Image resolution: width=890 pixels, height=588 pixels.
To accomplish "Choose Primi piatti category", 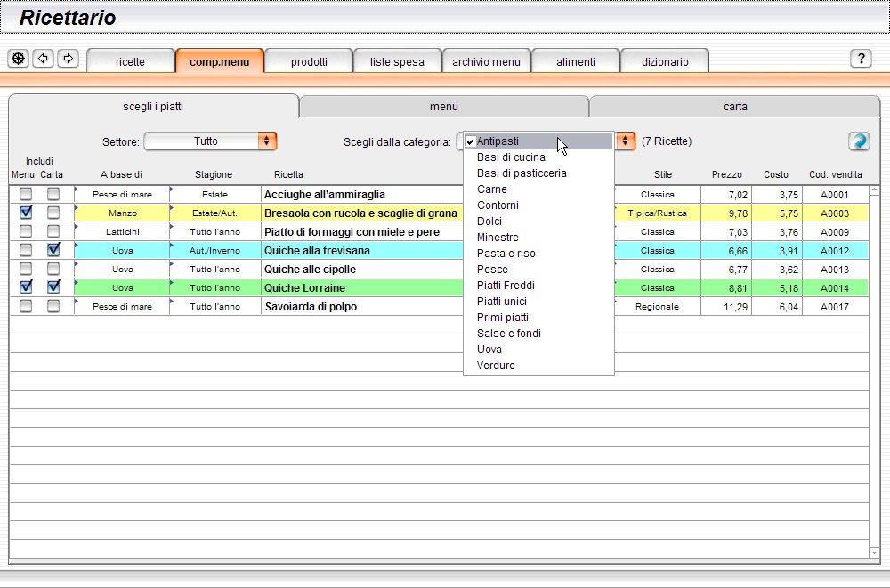I will [538, 318].
